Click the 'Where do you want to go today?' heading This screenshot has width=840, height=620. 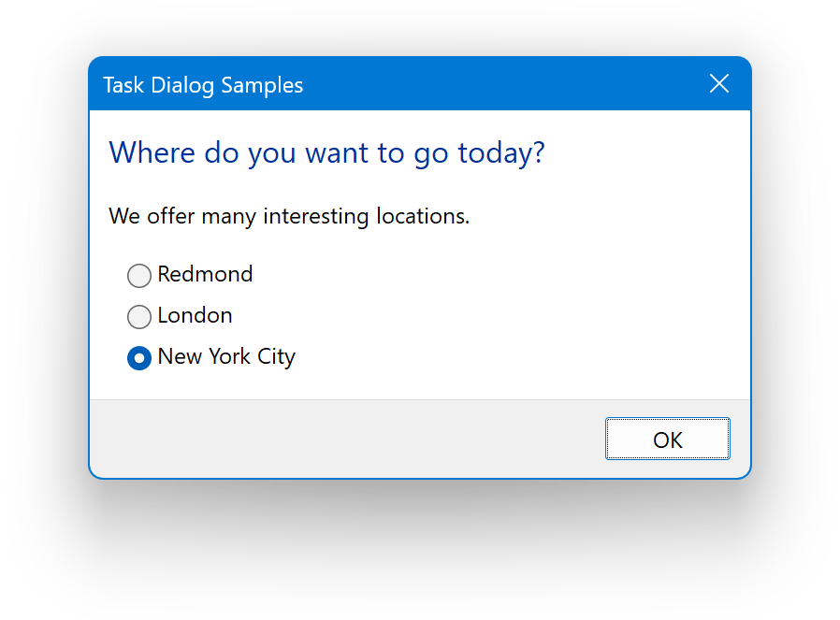(x=326, y=152)
